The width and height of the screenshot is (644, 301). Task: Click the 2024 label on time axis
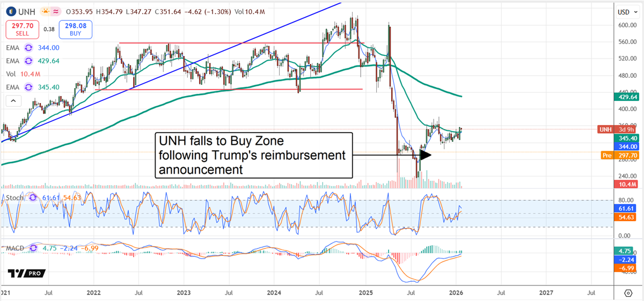274,293
